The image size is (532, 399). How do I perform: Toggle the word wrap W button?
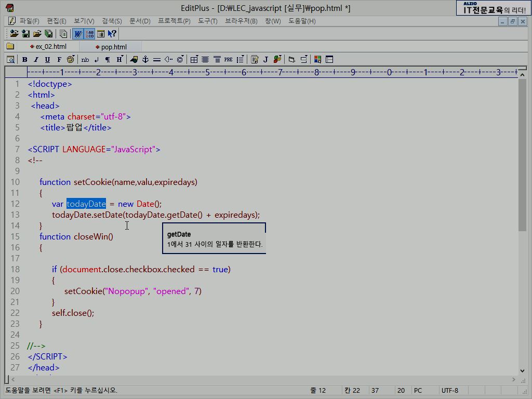coord(78,34)
